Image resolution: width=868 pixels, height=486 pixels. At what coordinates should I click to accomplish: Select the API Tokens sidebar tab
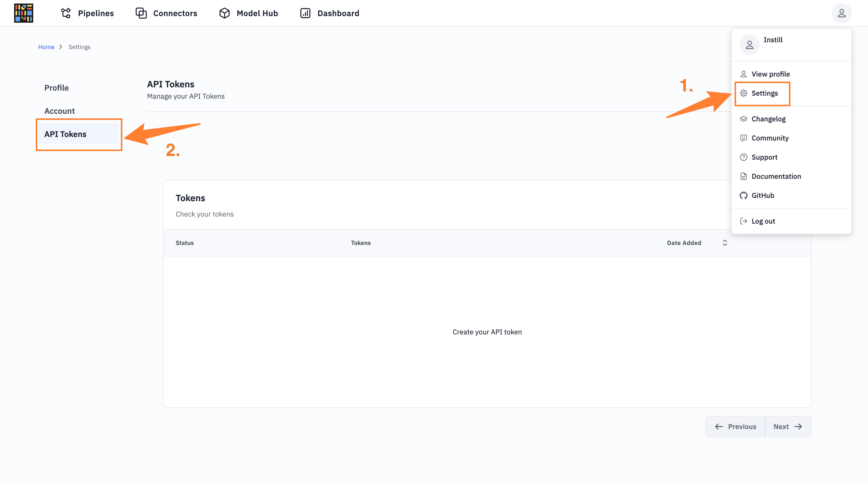coord(65,134)
